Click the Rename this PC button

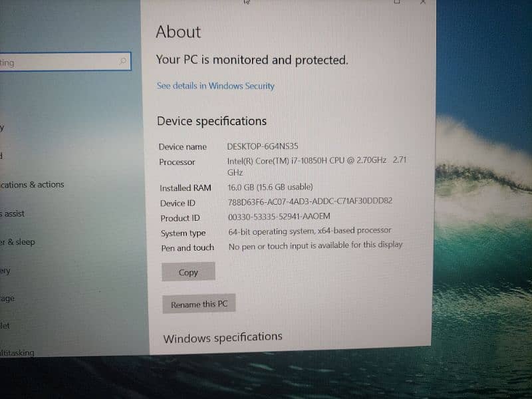point(199,304)
